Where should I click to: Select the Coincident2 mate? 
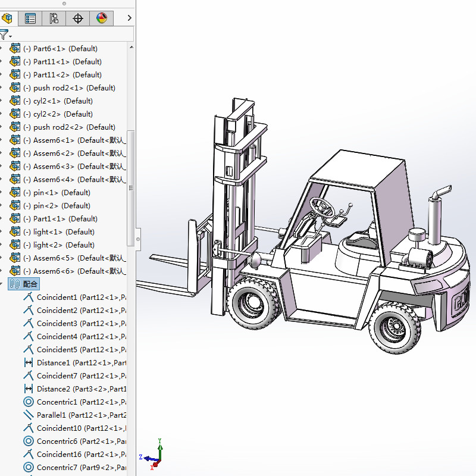pyautogui.click(x=75, y=310)
